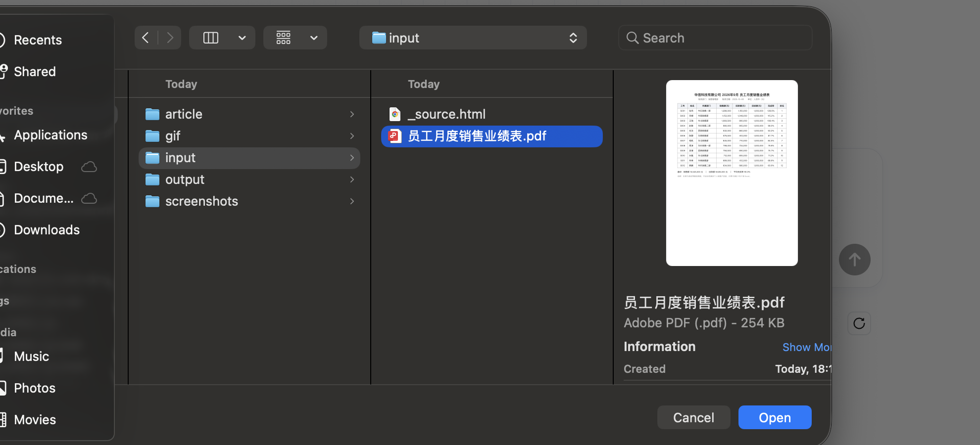Click the _source.html Chrome file icon

tap(394, 114)
